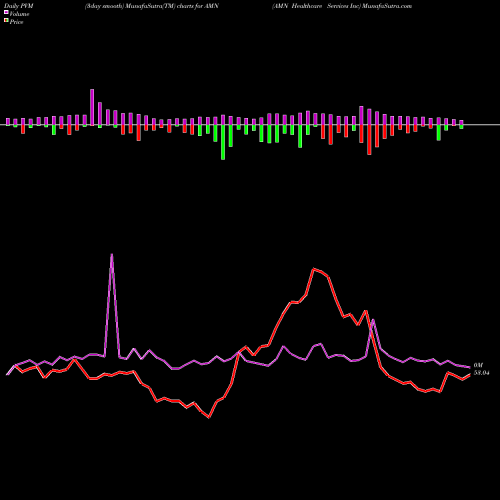Select the Price legend label
Screen dimensions: 500x500
pyautogui.click(x=16, y=22)
